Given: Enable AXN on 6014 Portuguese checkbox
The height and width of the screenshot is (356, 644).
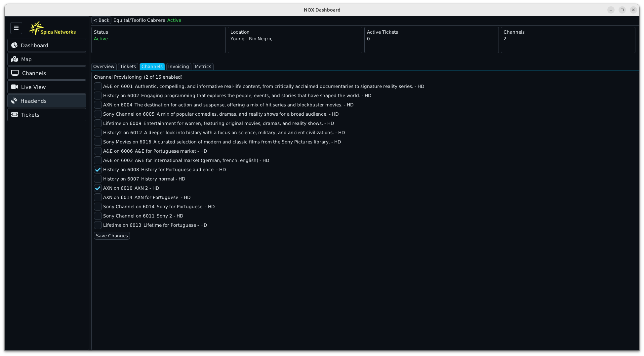Looking at the screenshot, I should click(98, 197).
